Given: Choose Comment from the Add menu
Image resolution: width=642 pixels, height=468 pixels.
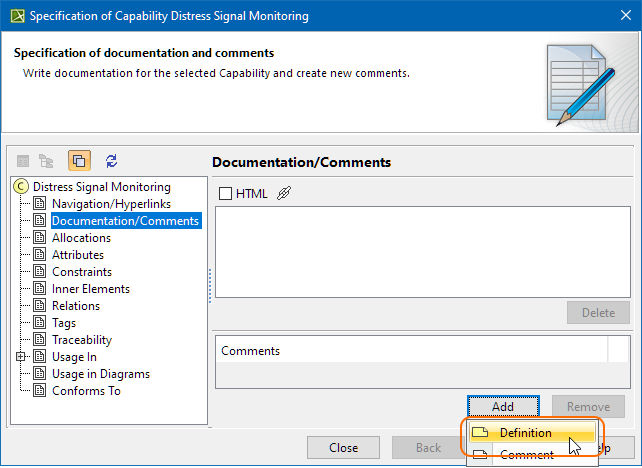Looking at the screenshot, I should [526, 455].
